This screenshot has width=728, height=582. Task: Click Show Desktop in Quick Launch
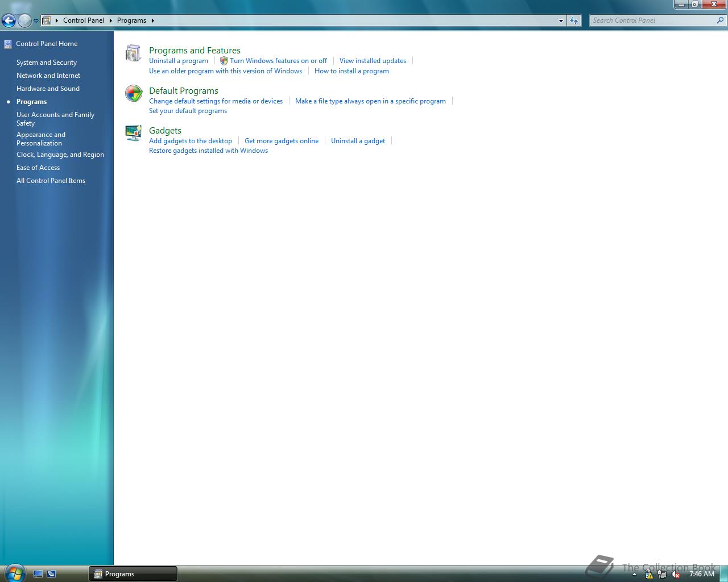coord(38,574)
